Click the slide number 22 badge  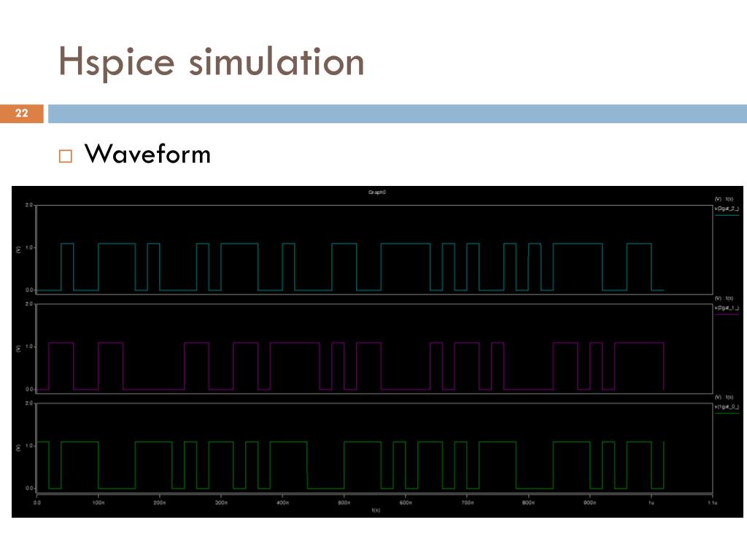(x=22, y=113)
